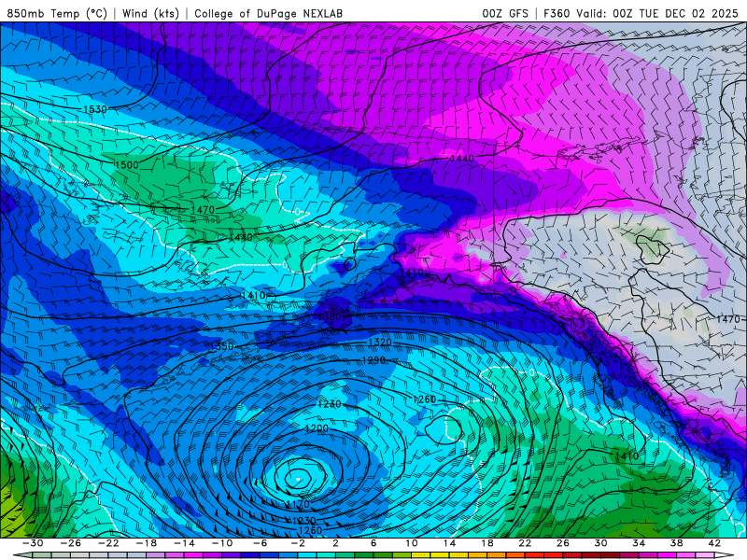
Task: Click 'Valid: 00Z TUE DEC 02 2025' text
Action: click(657, 13)
